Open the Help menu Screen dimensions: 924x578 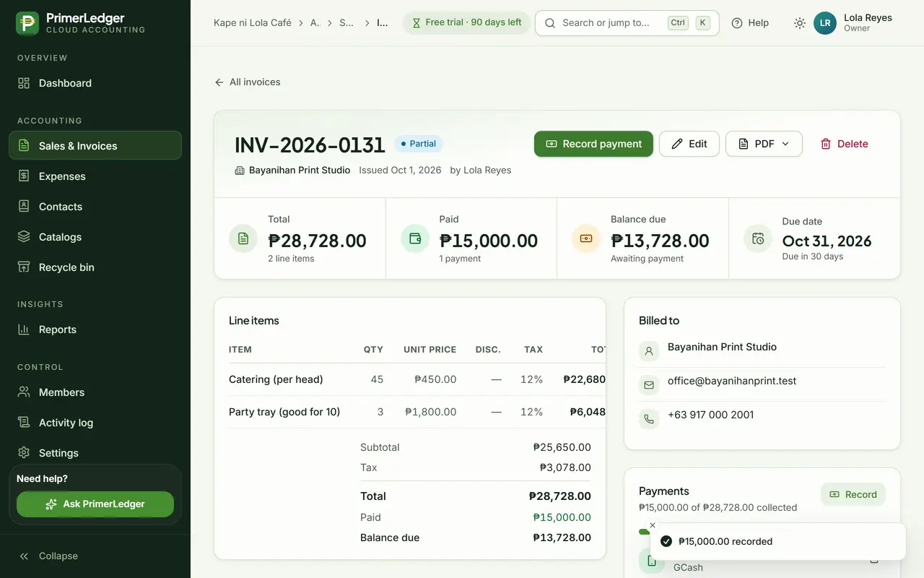tap(750, 23)
